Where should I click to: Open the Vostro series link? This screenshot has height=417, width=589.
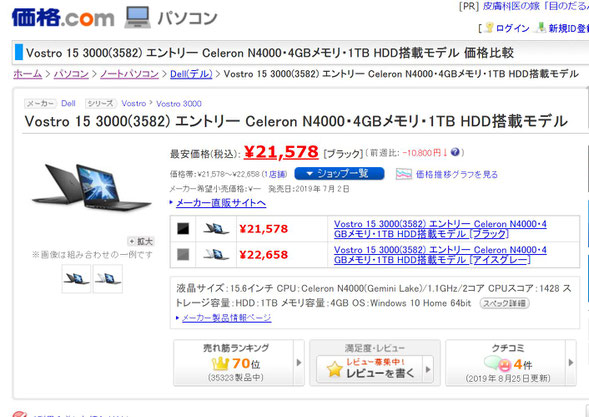point(134,103)
